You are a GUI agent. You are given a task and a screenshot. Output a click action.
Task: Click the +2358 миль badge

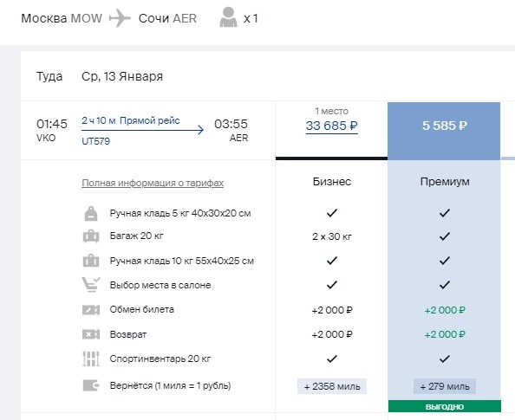(x=332, y=386)
